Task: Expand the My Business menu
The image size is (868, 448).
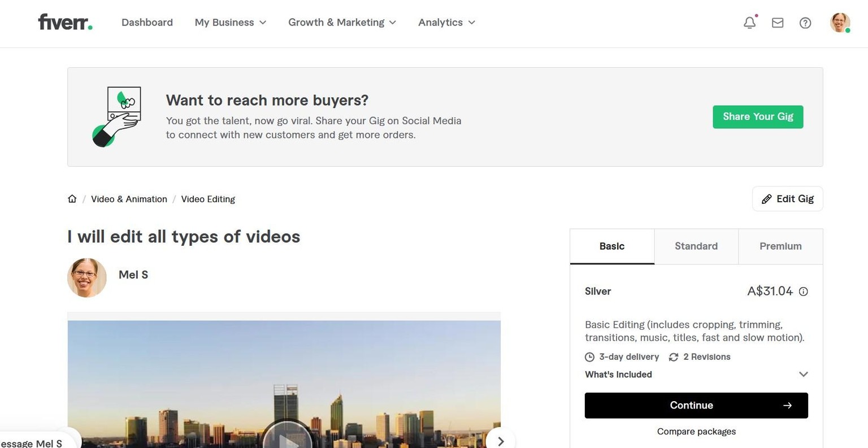Action: click(x=231, y=23)
